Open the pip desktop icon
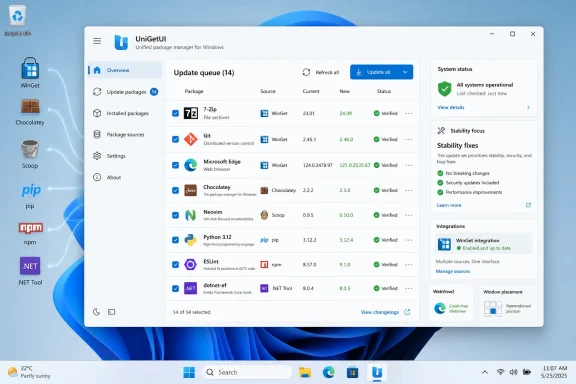 pos(31,196)
